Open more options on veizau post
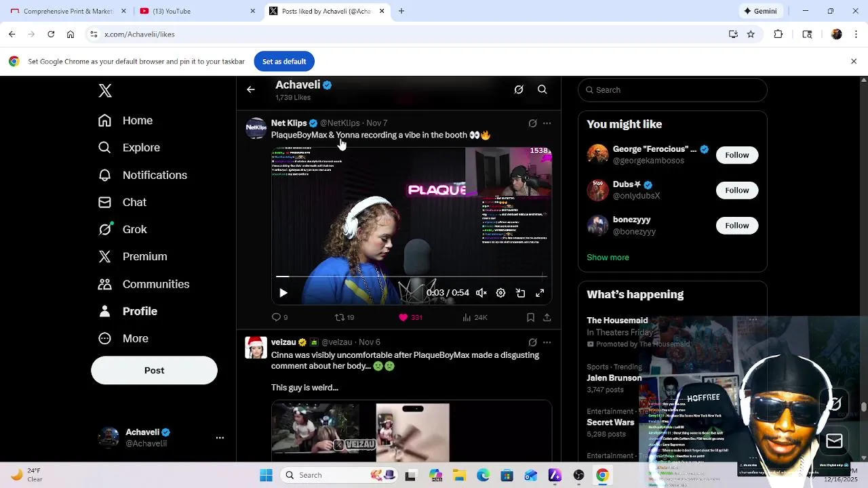This screenshot has width=868, height=488. point(547,342)
